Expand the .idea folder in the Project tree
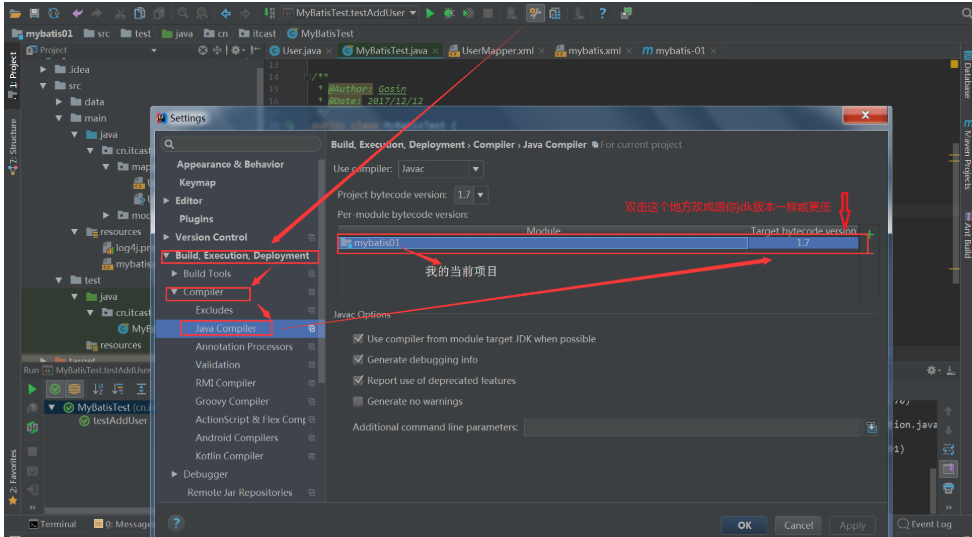972x537 pixels. click(43, 69)
